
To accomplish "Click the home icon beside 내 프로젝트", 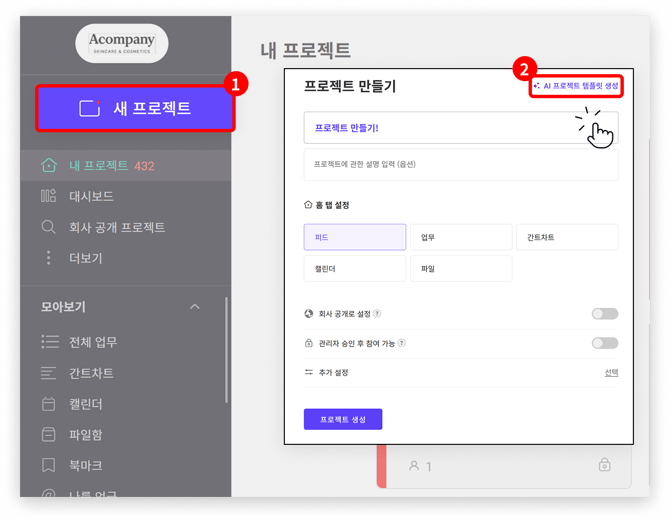I will pos(48,166).
